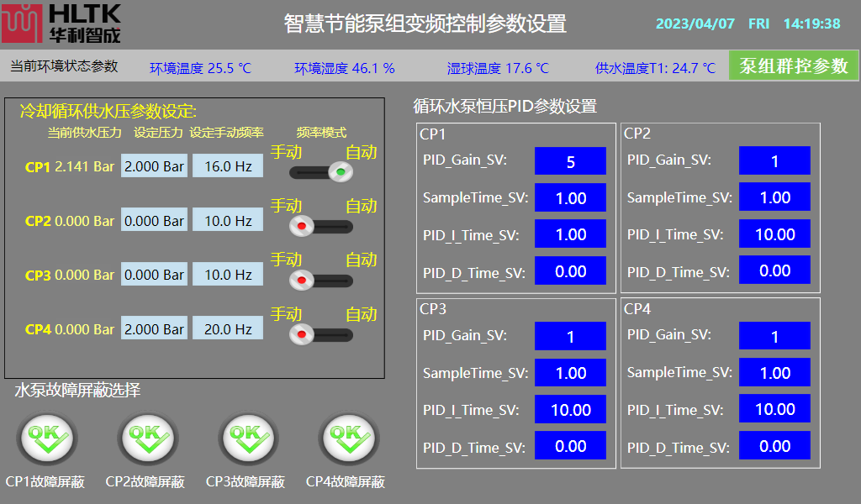Select CP1 manual frequency 16.0 Hz field

point(228,166)
